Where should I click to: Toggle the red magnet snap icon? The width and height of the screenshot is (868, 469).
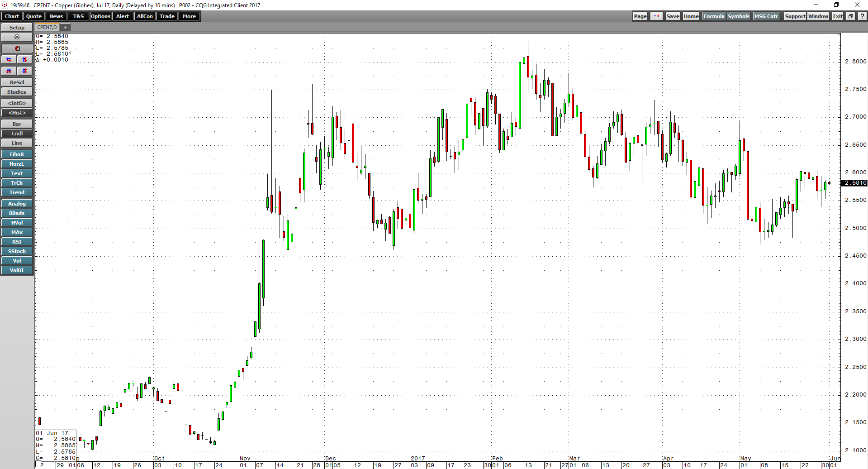coord(17,48)
